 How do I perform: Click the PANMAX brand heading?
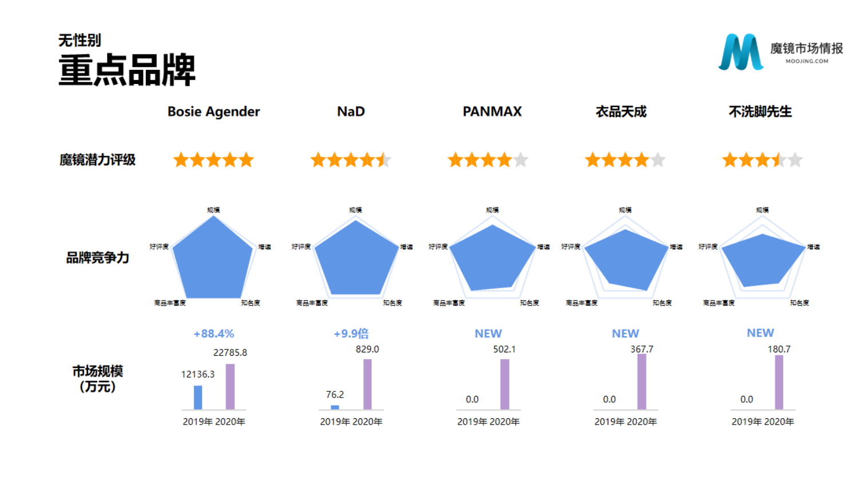492,112
